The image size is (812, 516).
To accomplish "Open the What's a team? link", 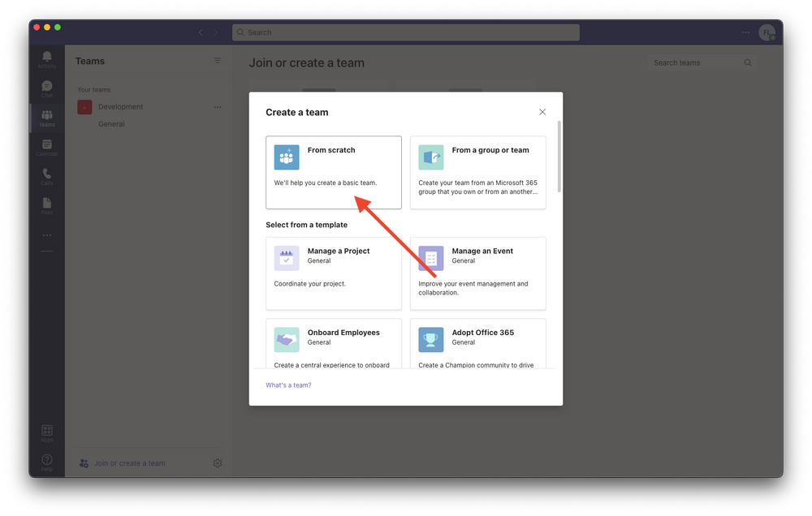I will [288, 385].
